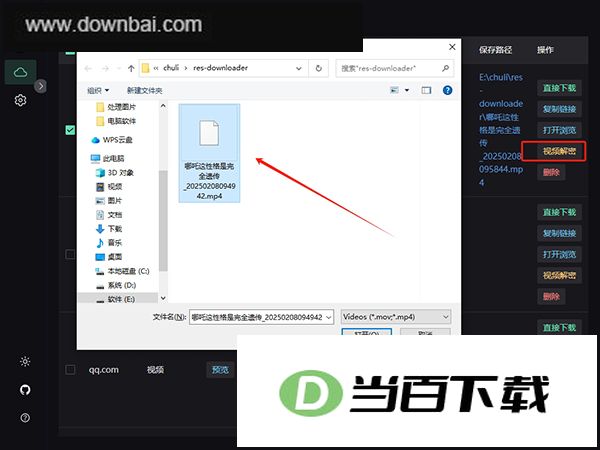The width and height of the screenshot is (600, 450).
Task: Select 文档 in navigation pane
Action: 109,215
